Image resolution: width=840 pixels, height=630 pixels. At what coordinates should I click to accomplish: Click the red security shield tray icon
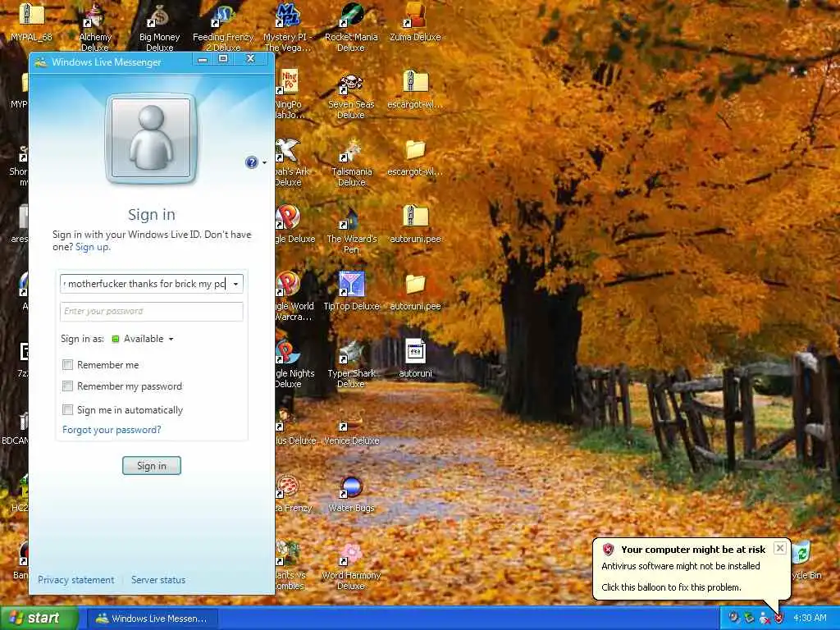[x=779, y=619]
